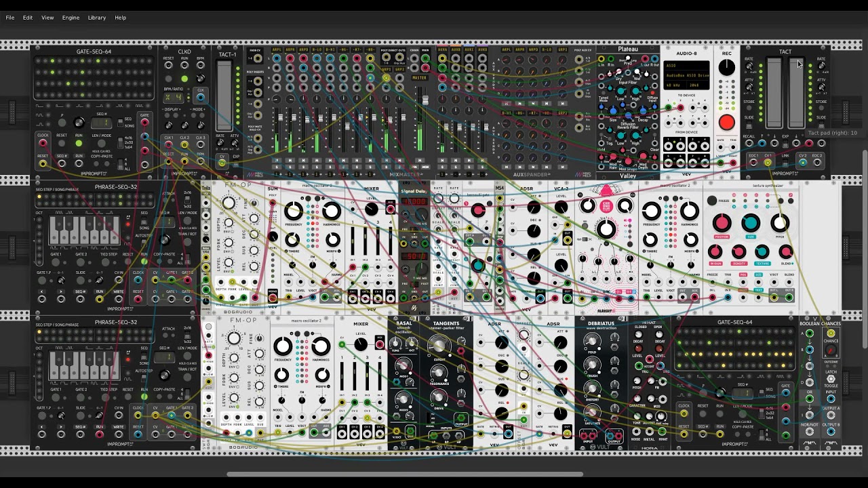The width and height of the screenshot is (868, 488).
Task: Click the horizontal scrollbar at window bottom
Action: pos(405,474)
